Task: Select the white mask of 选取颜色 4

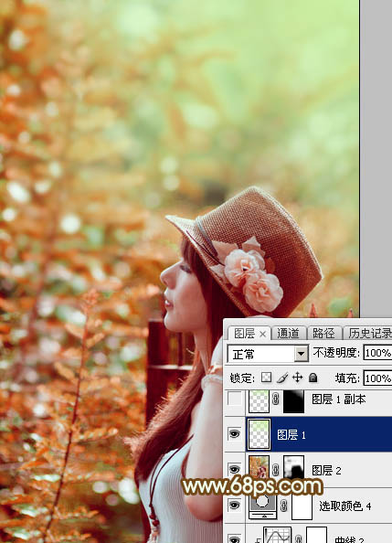Action: (302, 506)
